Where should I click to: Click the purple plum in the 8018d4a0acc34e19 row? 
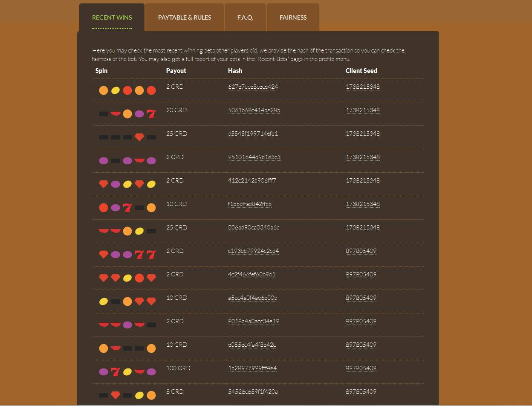[x=127, y=325]
